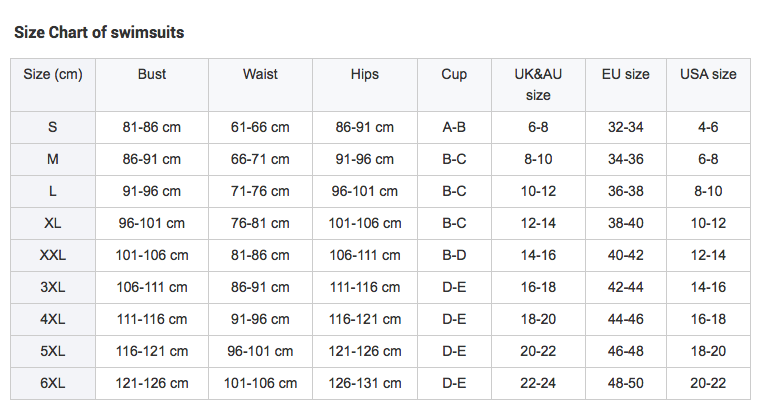Screen dimensions: 776x408
Task: Click the 'XXL' size row label
Action: (53, 255)
